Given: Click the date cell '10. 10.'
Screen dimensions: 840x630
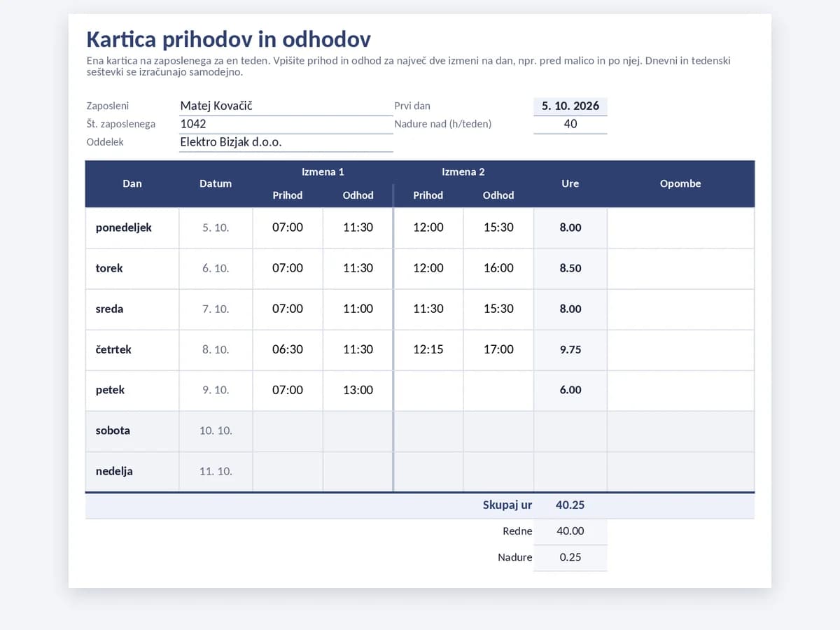Looking at the screenshot, I should [x=216, y=431].
